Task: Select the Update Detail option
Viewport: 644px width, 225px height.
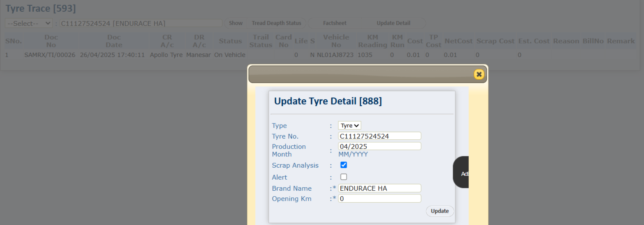Action: click(x=393, y=23)
